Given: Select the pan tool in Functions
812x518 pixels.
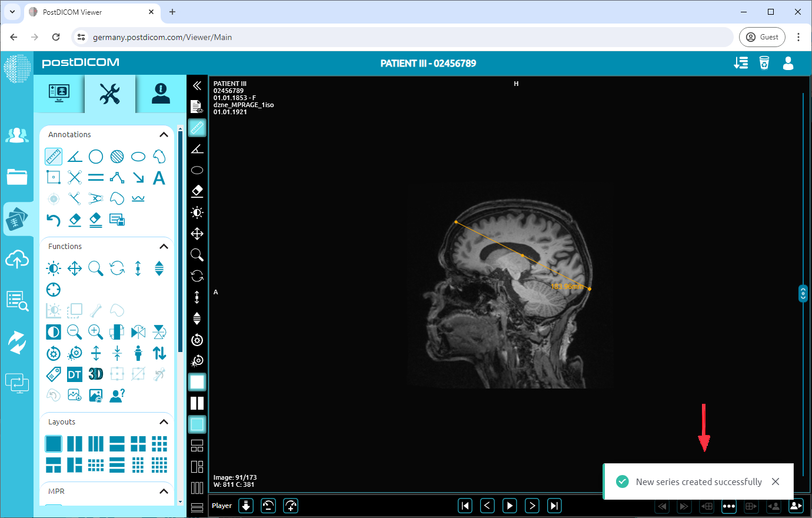Looking at the screenshot, I should pyautogui.click(x=75, y=269).
